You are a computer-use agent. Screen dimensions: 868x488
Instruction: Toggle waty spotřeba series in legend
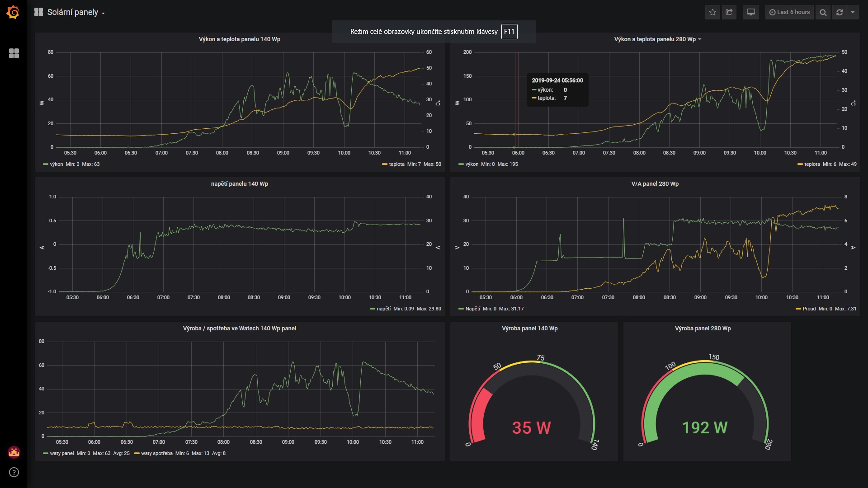tap(156, 453)
